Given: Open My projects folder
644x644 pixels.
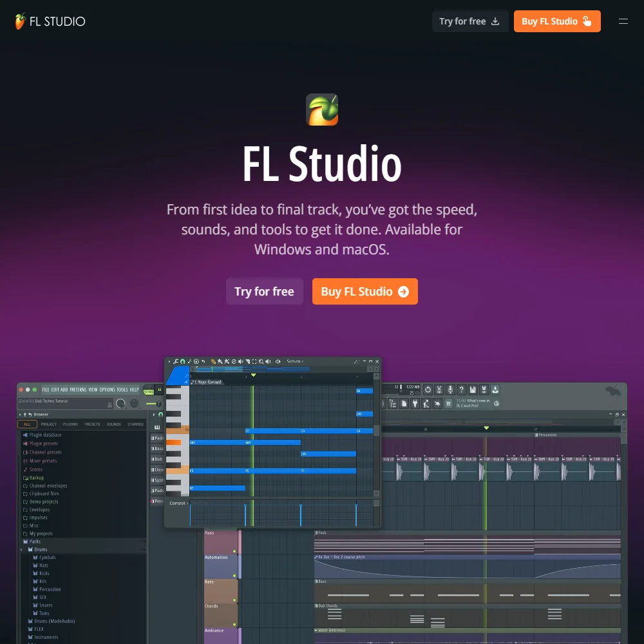Looking at the screenshot, I should pos(38,533).
